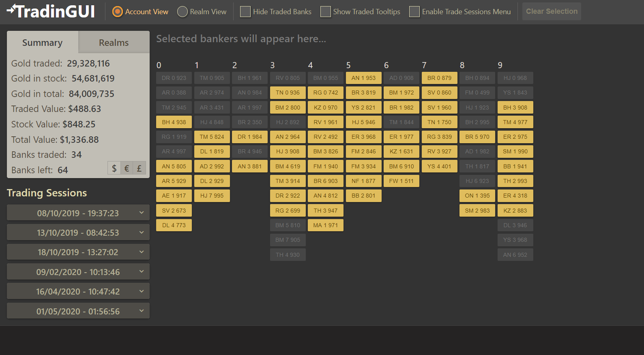This screenshot has width=644, height=355.
Task: Select the Account View radio button
Action: (x=118, y=12)
